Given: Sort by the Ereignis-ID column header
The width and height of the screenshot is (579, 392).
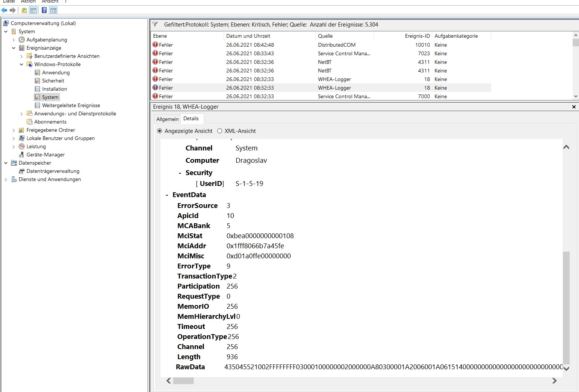Looking at the screenshot, I should tap(403, 36).
